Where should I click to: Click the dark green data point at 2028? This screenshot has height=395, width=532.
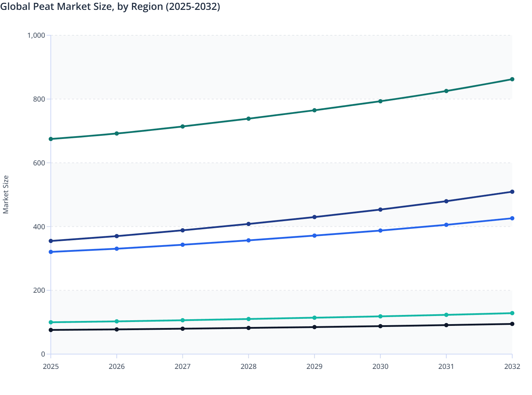click(x=248, y=119)
